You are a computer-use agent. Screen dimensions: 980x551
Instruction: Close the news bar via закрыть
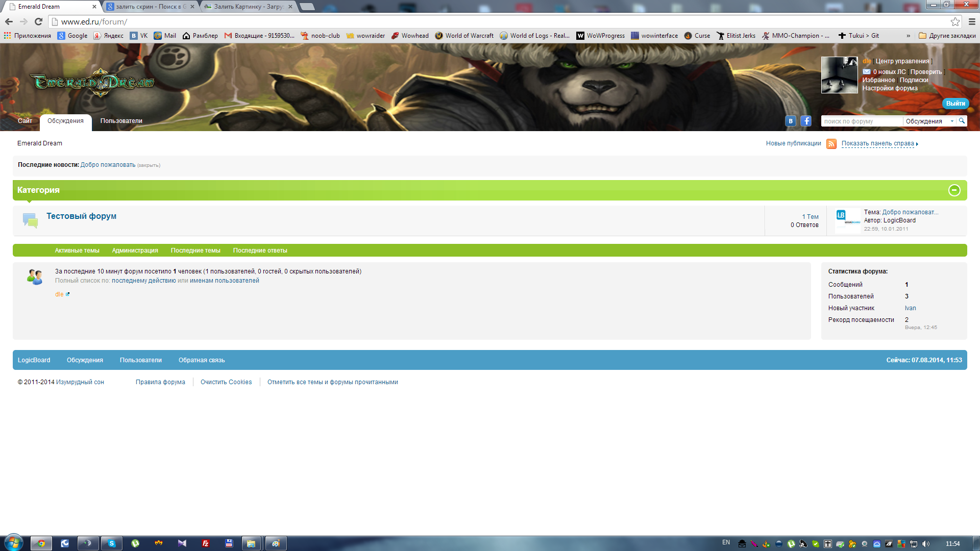(149, 165)
